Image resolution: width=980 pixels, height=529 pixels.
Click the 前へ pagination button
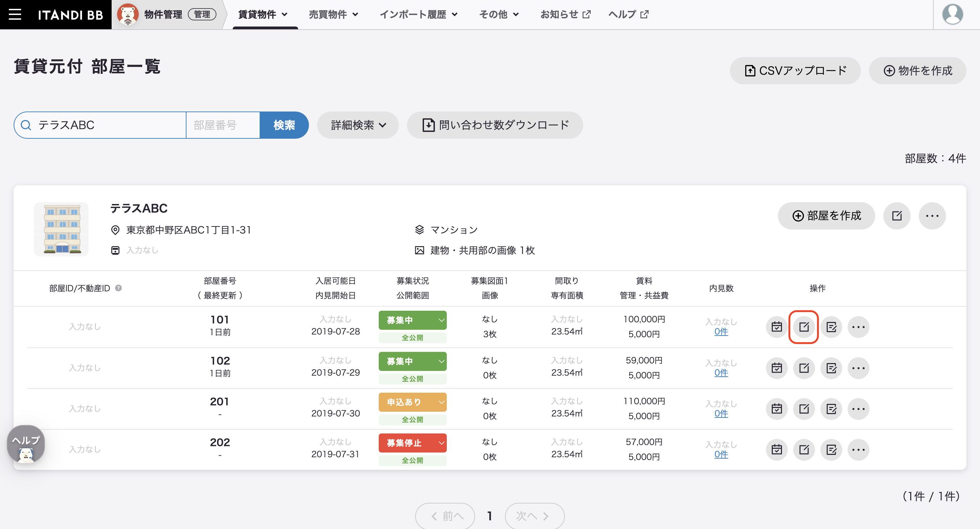tap(445, 516)
